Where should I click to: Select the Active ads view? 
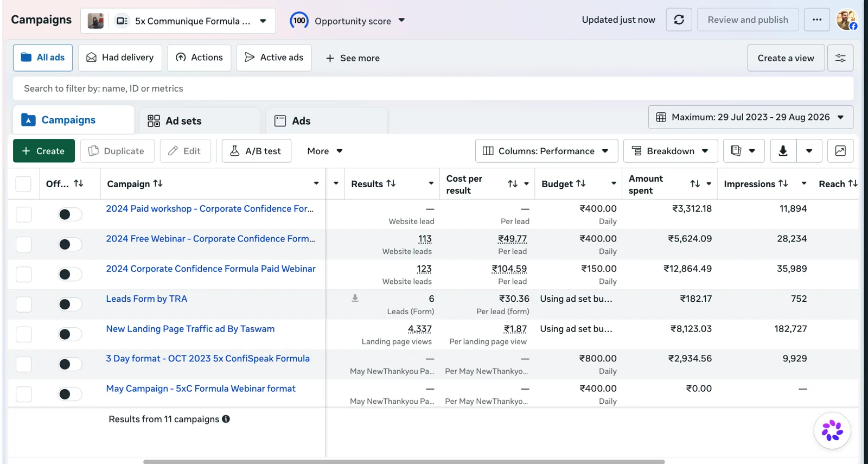(x=274, y=58)
